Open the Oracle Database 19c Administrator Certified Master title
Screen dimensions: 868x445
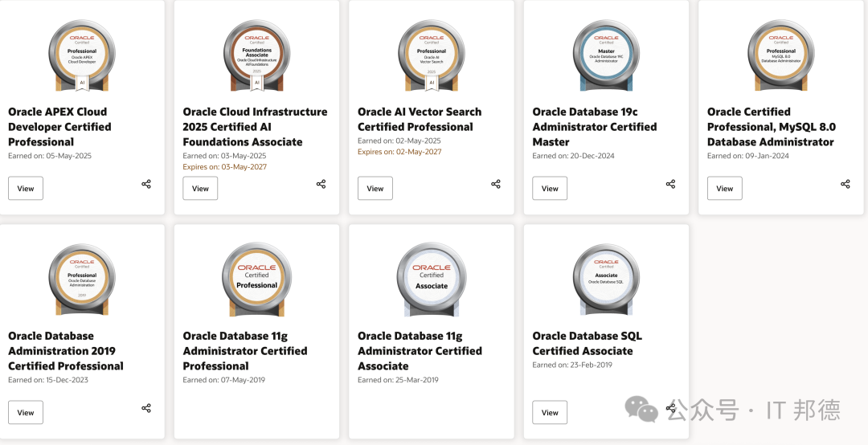pyautogui.click(x=595, y=127)
